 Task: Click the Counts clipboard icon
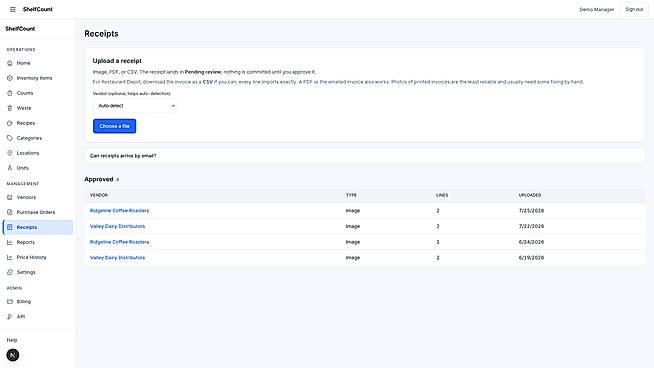coord(10,93)
